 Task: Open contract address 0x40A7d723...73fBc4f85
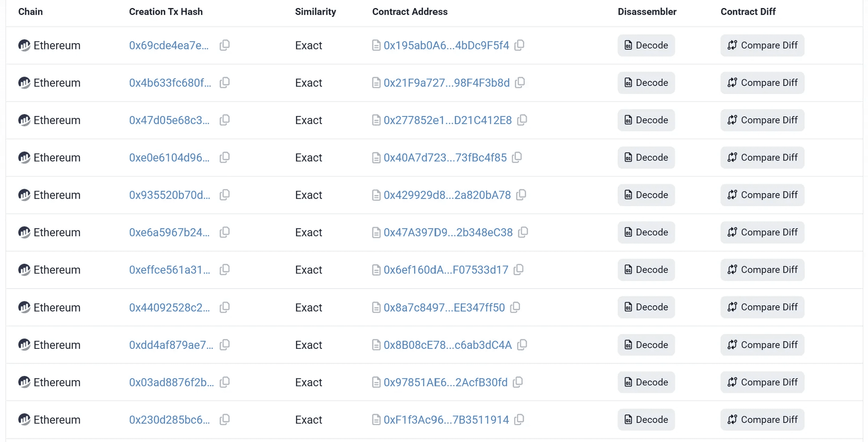[x=445, y=157]
